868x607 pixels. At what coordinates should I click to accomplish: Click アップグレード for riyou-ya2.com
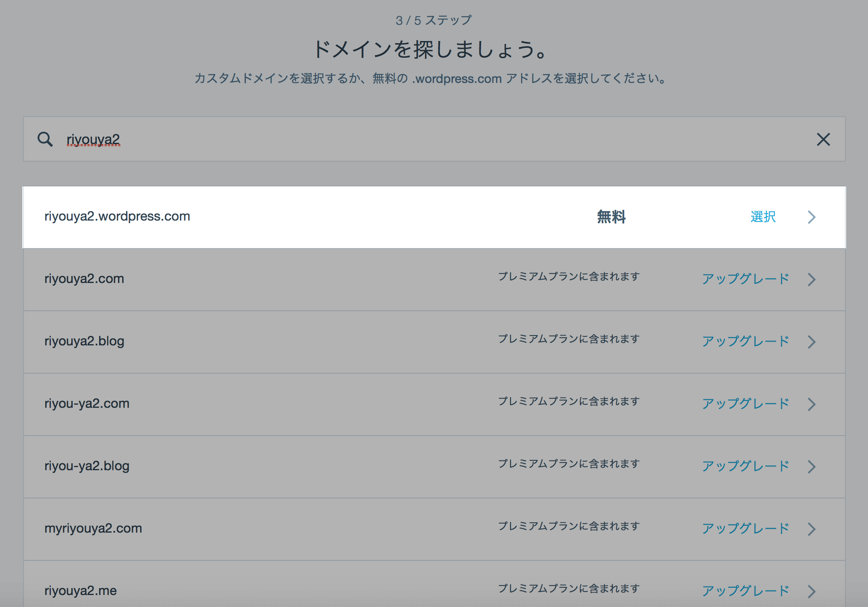click(x=745, y=404)
